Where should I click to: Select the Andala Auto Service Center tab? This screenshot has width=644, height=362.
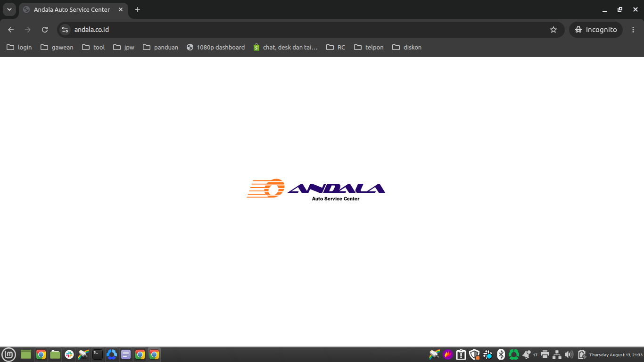tap(73, 9)
